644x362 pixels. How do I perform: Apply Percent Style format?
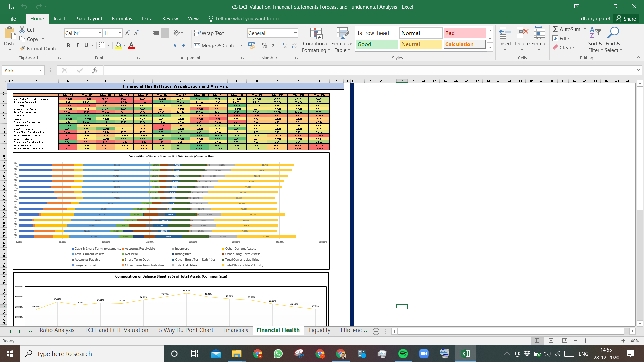(265, 45)
